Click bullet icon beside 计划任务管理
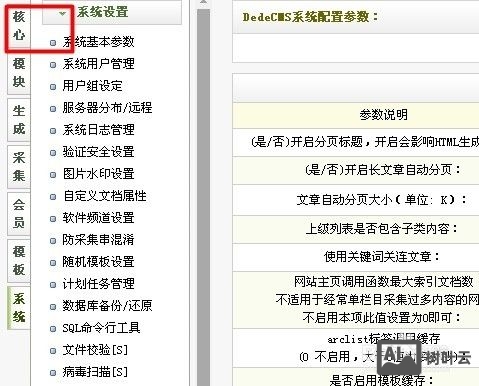 pyautogui.click(x=53, y=285)
